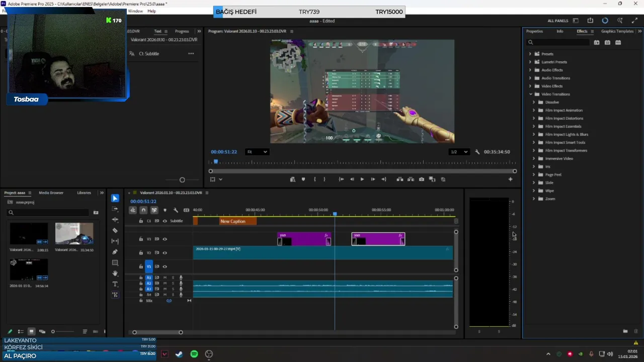Switch Project panel to icon view
This screenshot has width=644, height=362.
(31, 331)
